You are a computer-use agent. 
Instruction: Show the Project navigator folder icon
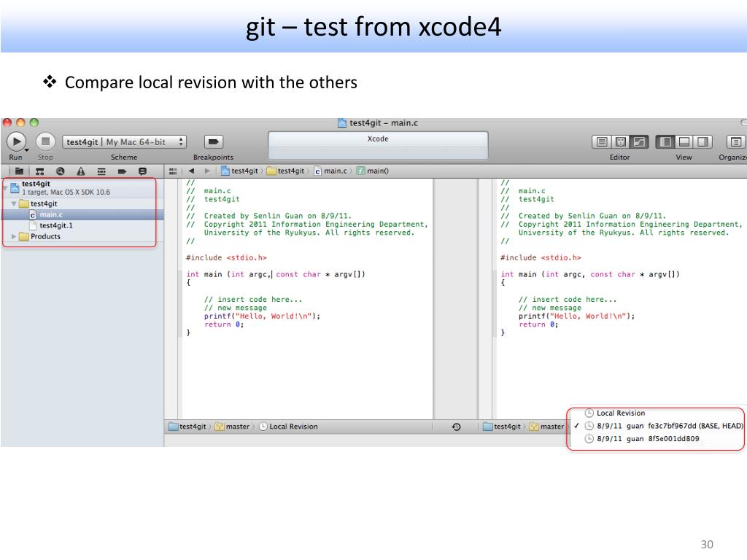19,171
